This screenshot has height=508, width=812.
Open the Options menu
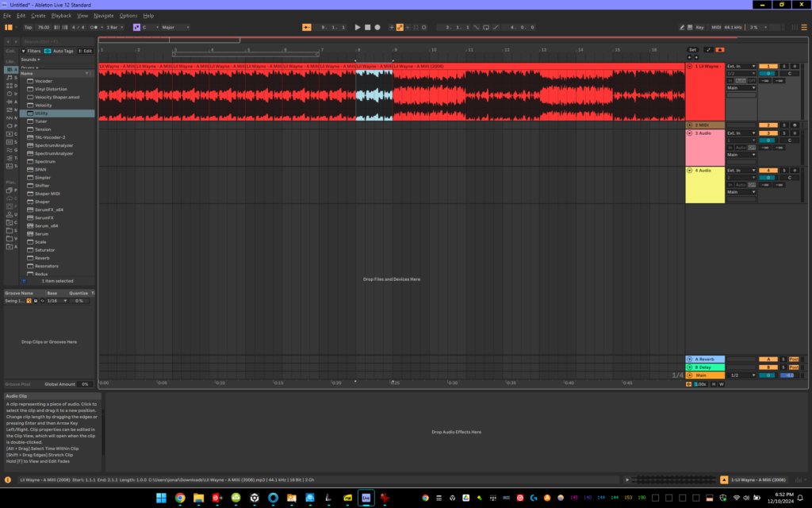click(129, 15)
